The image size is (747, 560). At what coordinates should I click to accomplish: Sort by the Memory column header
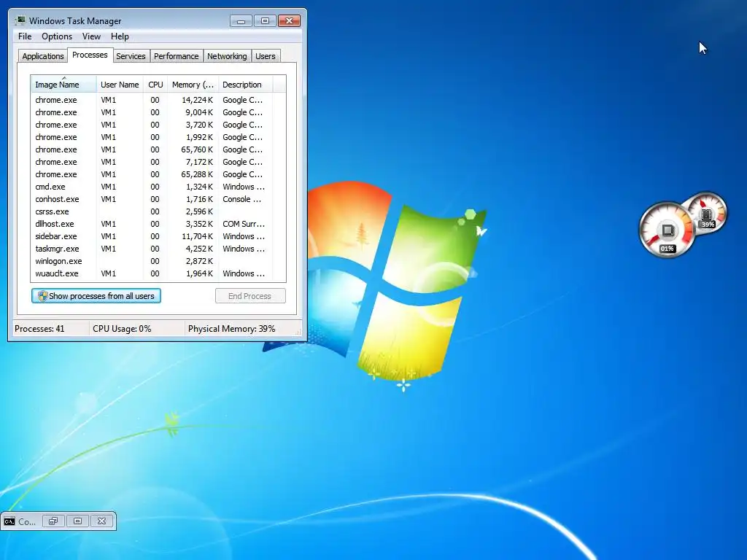193,85
